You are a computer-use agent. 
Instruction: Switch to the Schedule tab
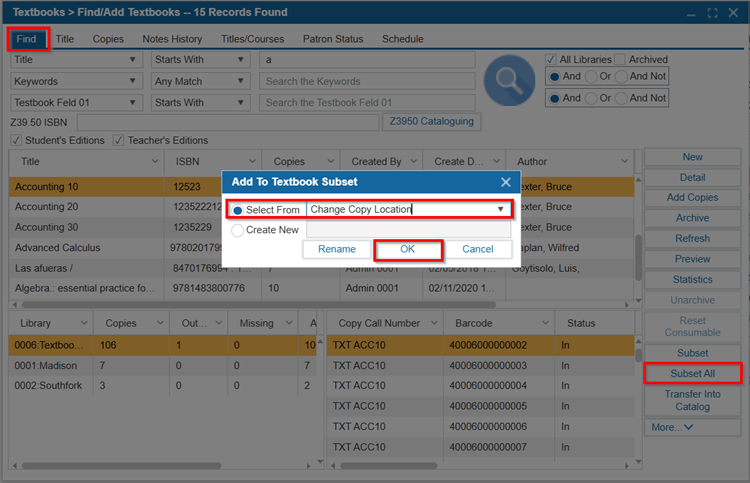[x=403, y=39]
